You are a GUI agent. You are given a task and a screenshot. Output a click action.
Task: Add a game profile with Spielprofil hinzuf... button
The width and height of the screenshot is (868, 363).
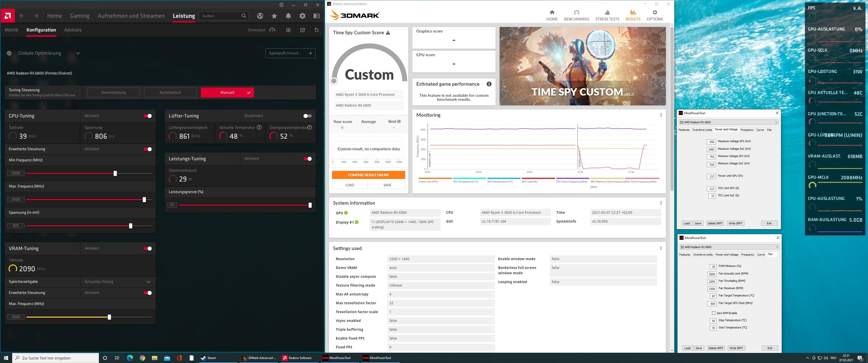point(290,53)
